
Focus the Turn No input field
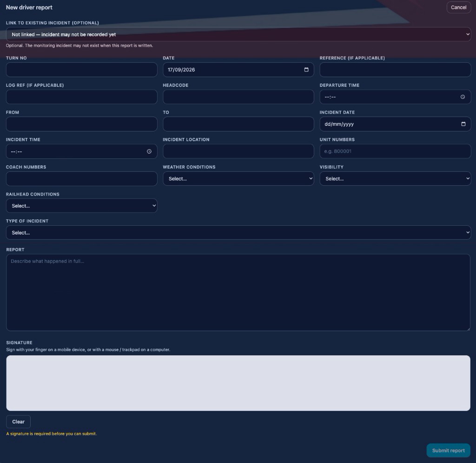[x=82, y=70]
